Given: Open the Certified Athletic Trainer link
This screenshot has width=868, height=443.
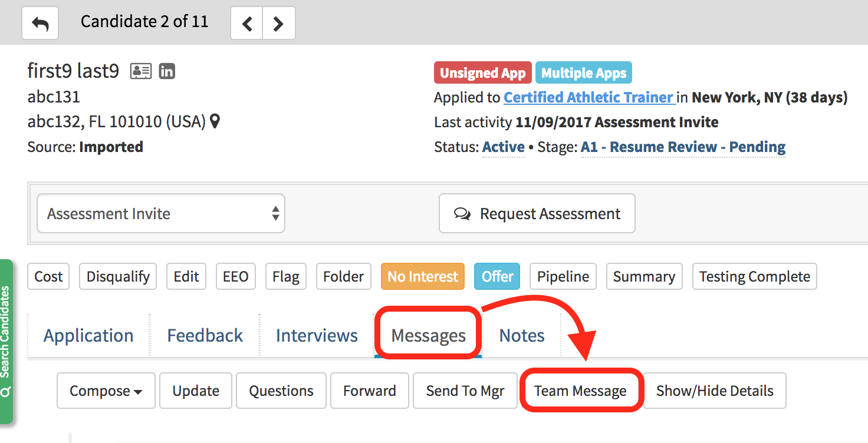Looking at the screenshot, I should tap(588, 97).
